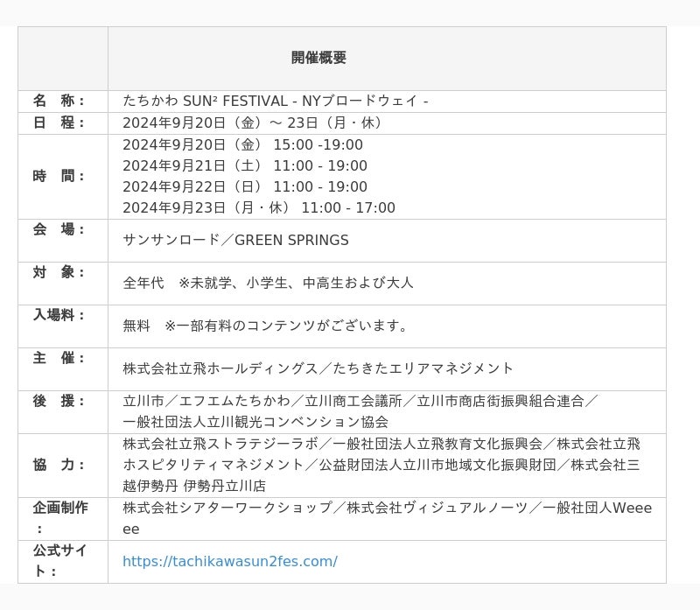Click the 会 場： row label
Viewport: 700px width, 610px height.
pos(59,229)
